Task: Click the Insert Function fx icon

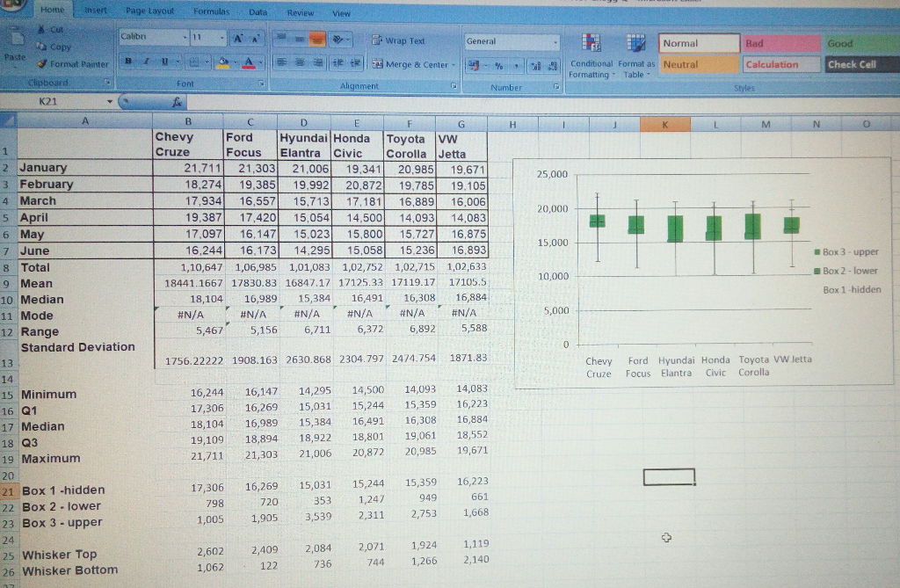Action: [177, 102]
